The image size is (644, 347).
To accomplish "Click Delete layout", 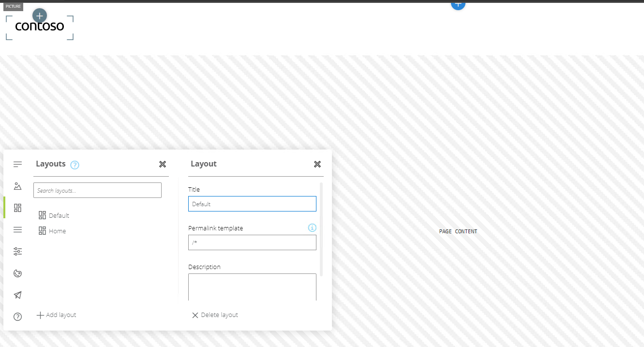I will (215, 315).
